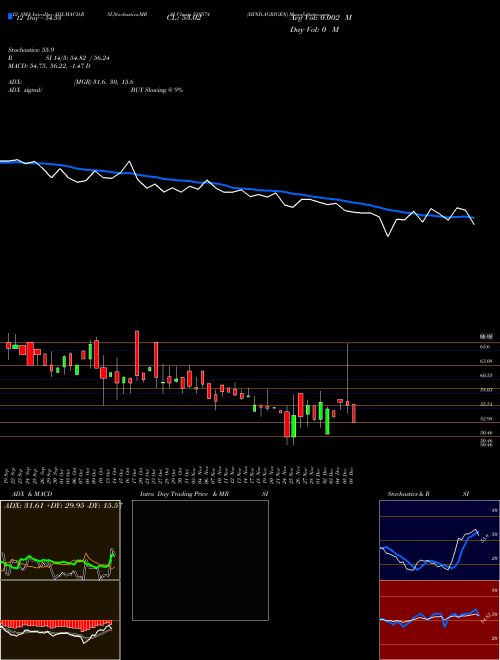Click the 55.51 price axis label
This screenshot has width=500, height=660.
click(486, 404)
